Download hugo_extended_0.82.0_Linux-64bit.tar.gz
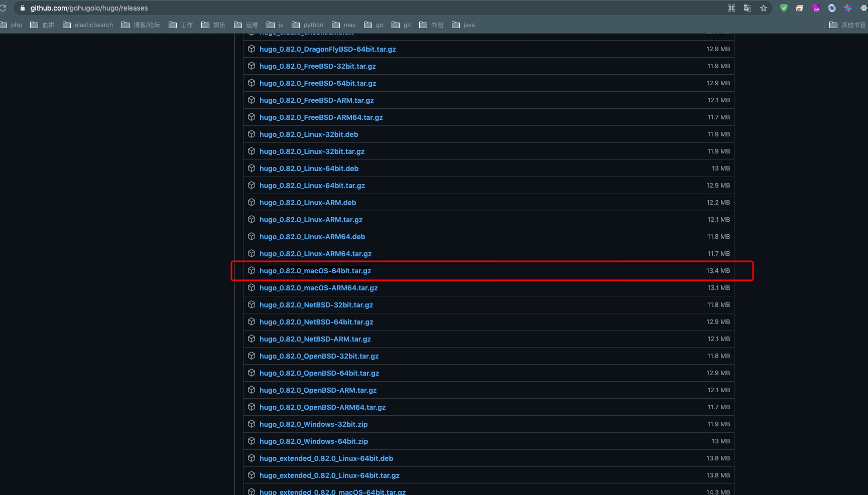The width and height of the screenshot is (868, 495). (329, 475)
